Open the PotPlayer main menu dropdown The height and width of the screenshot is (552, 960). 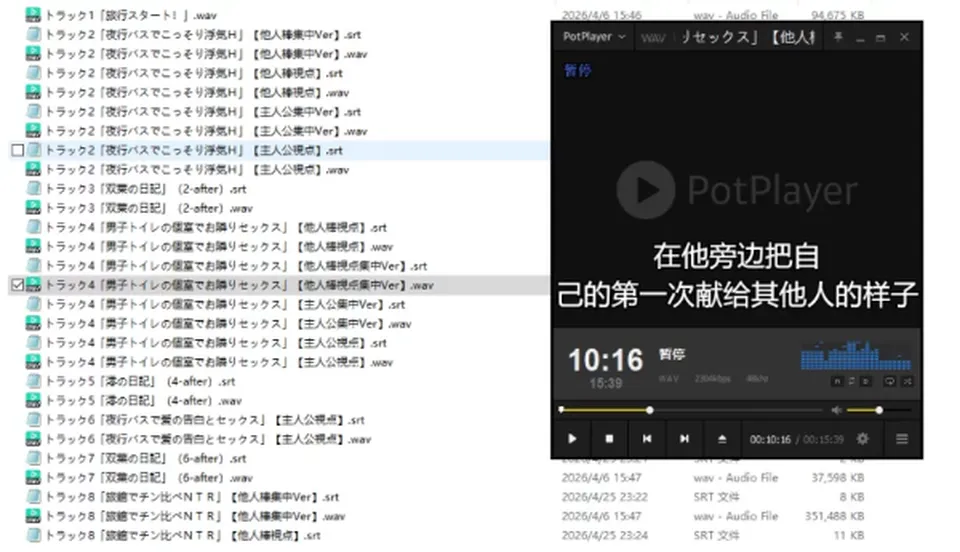tap(593, 37)
